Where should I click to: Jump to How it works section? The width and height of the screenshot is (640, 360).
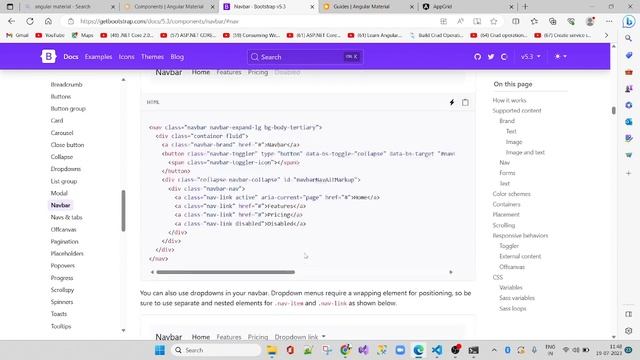point(509,100)
